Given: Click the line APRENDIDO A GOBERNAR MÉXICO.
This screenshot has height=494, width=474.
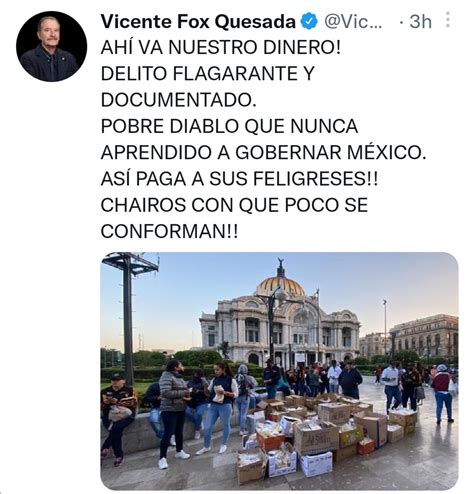Looking at the screenshot, I should 264,153.
